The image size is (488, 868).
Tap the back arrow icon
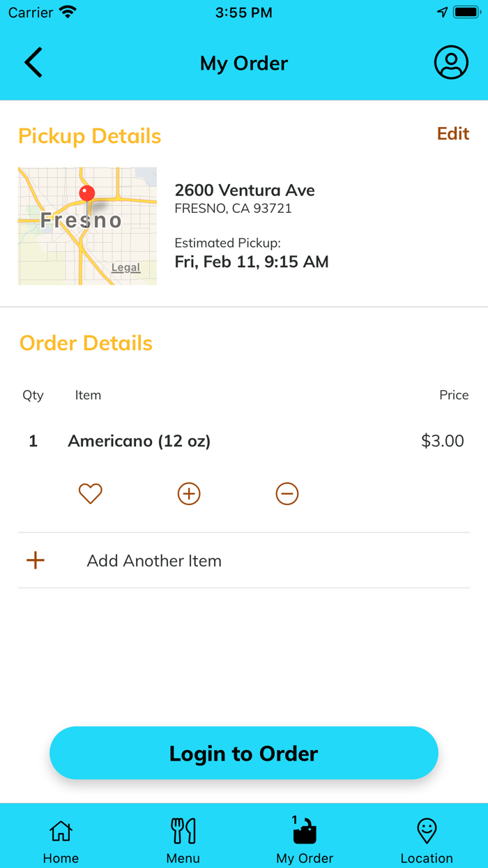(33, 63)
